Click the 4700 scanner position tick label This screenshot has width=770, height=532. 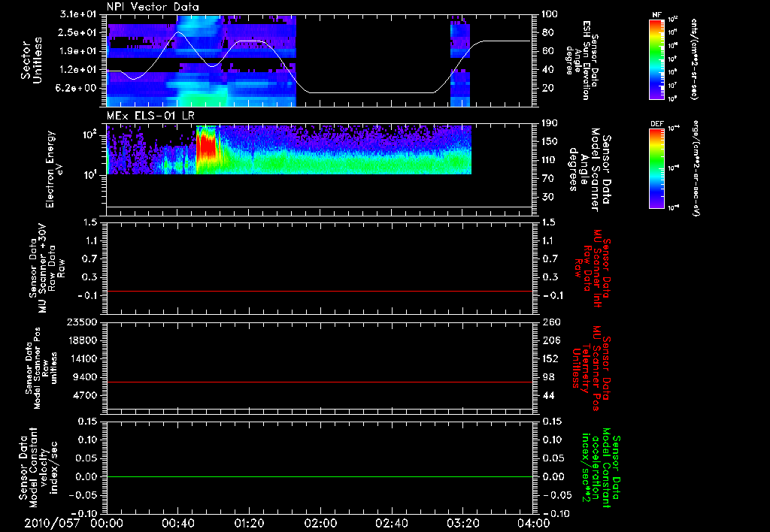point(86,395)
